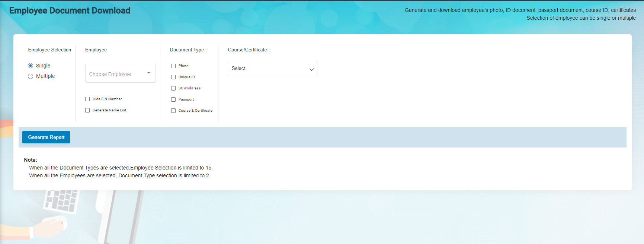Screen dimensions: 644x244
Task: Check the Course & Certificate checkbox
Action: click(173, 111)
